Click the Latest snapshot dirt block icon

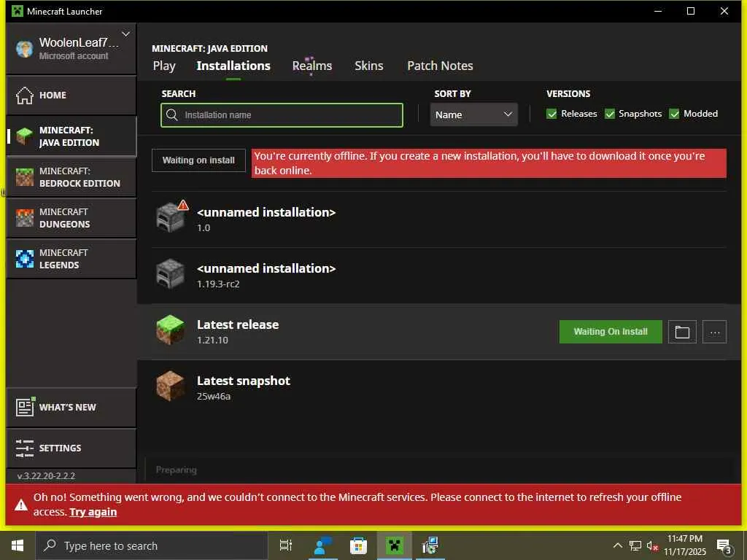pyautogui.click(x=170, y=386)
